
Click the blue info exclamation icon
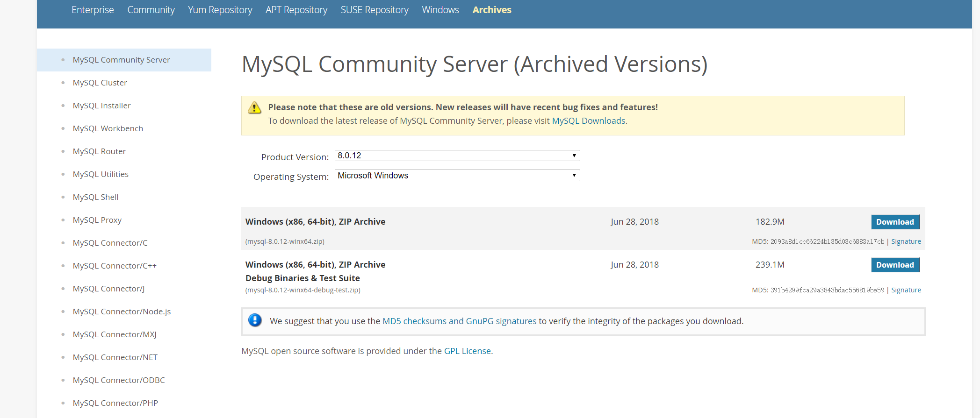(x=255, y=320)
